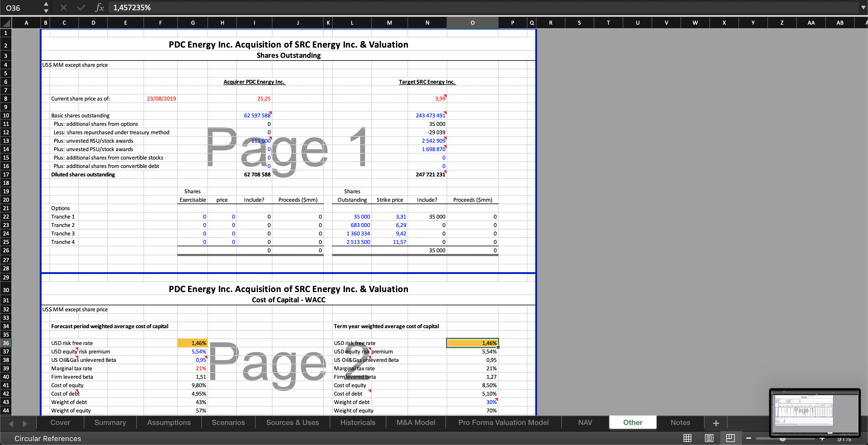Click the Diluted shares outstanding label

[x=83, y=174]
